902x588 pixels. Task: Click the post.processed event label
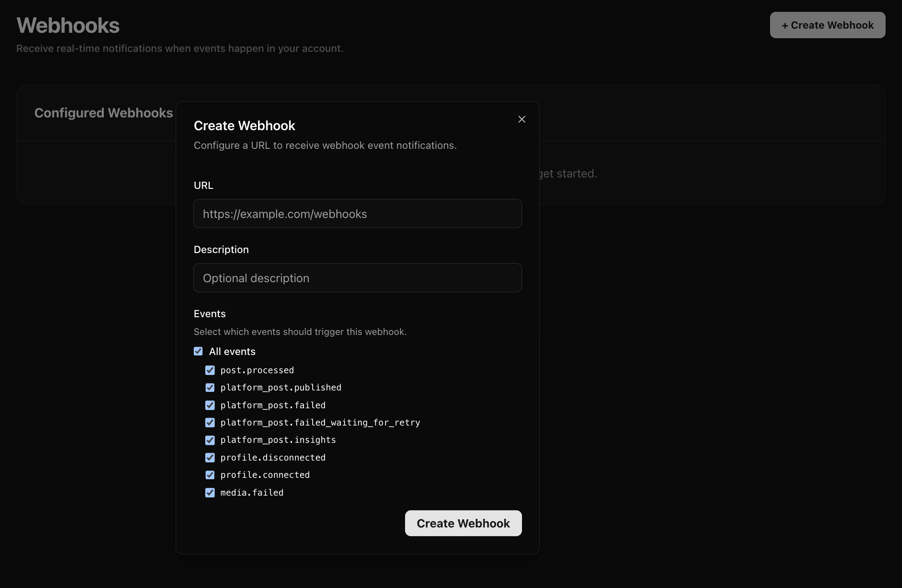click(x=257, y=370)
